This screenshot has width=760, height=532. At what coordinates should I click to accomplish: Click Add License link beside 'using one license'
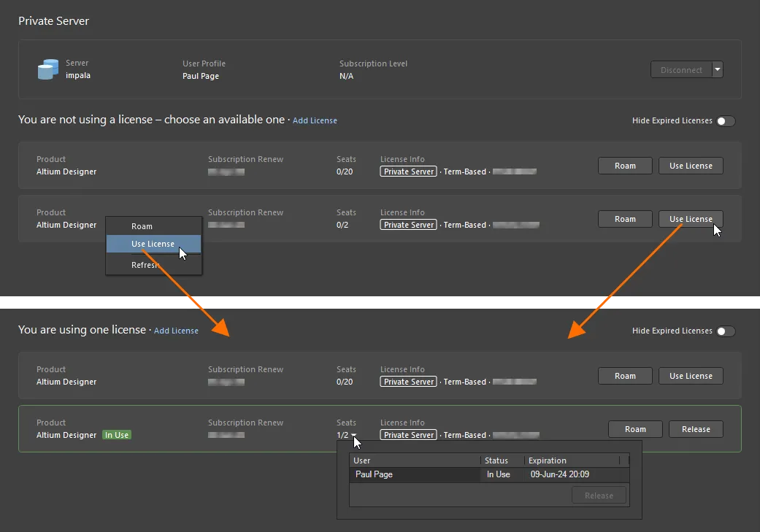pyautogui.click(x=176, y=331)
